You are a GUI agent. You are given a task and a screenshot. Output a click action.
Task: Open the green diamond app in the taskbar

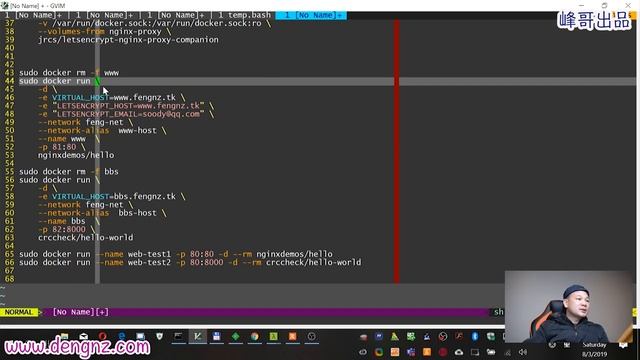click(236, 337)
